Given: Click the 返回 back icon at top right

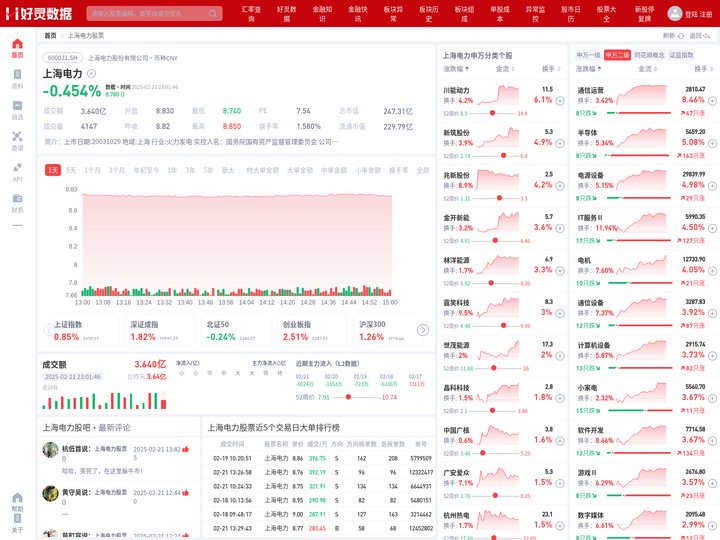Looking at the screenshot, I should (707, 36).
